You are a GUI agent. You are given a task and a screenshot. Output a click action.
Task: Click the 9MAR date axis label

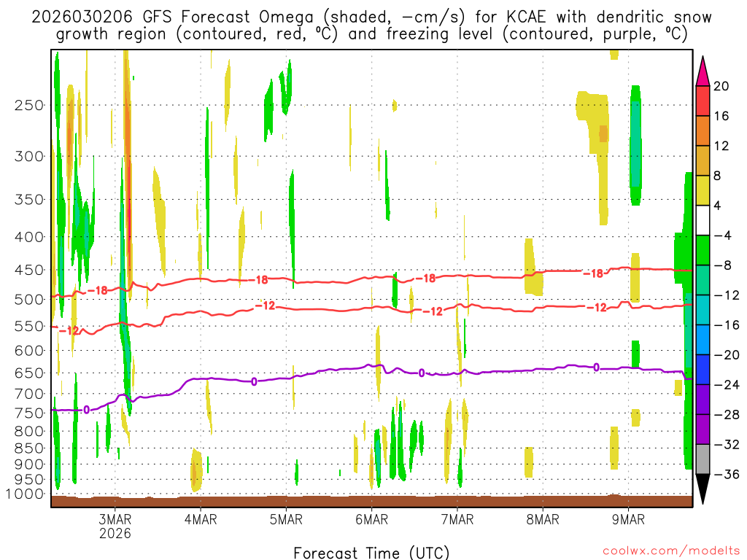tap(628, 519)
